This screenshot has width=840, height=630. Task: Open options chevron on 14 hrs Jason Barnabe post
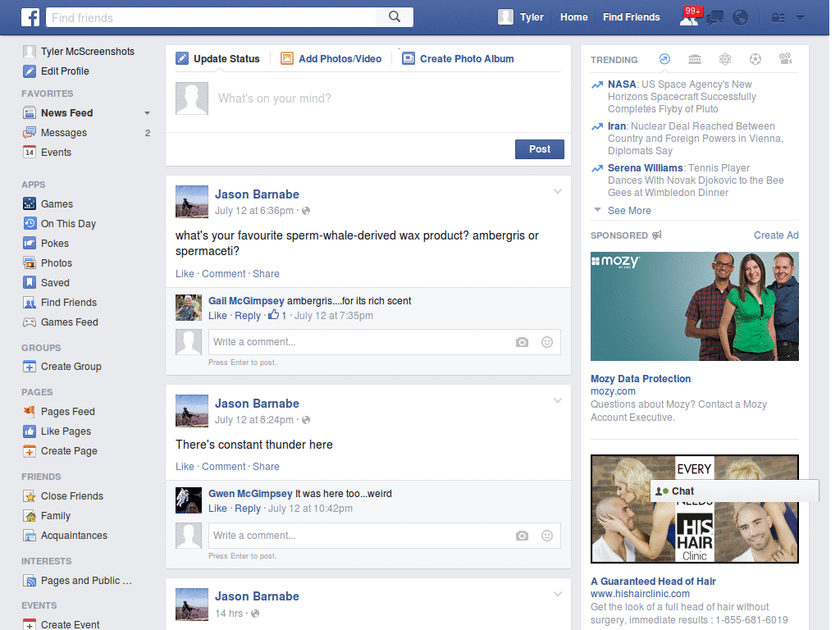[558, 594]
